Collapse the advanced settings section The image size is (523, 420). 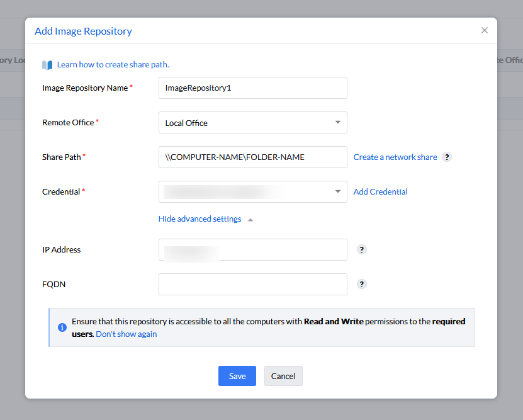(x=200, y=219)
